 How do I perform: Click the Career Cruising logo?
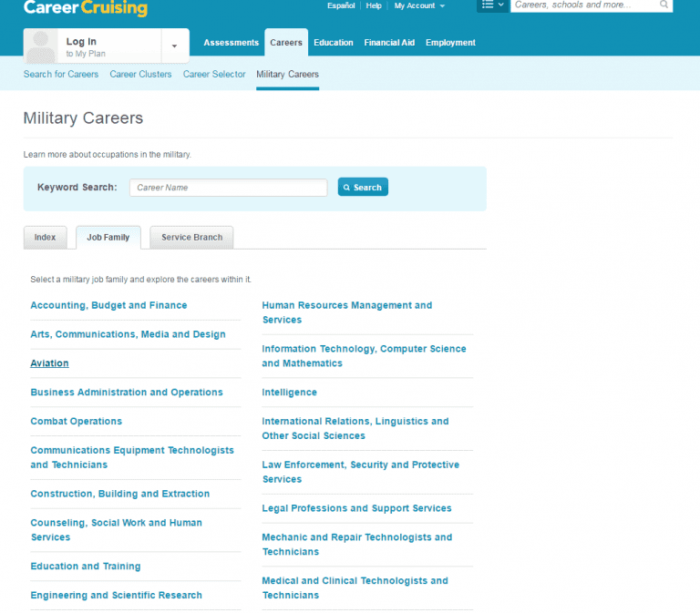pyautogui.click(x=86, y=7)
